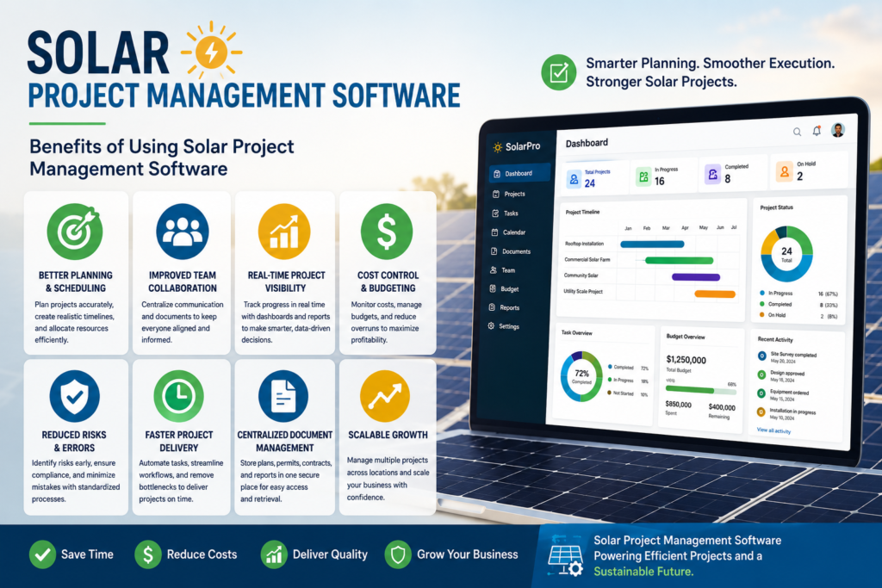
Task: Open Documents in the sidebar
Action: [x=511, y=251]
